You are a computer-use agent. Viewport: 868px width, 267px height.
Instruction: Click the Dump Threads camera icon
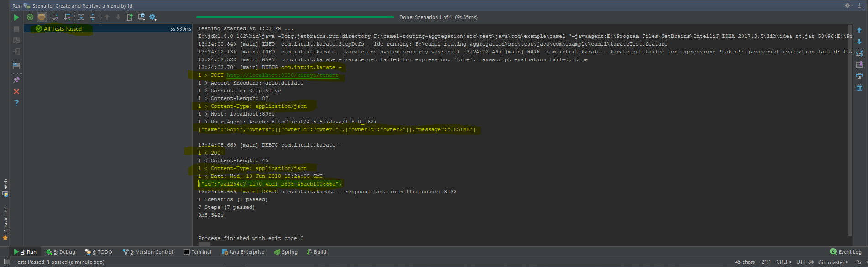point(16,40)
